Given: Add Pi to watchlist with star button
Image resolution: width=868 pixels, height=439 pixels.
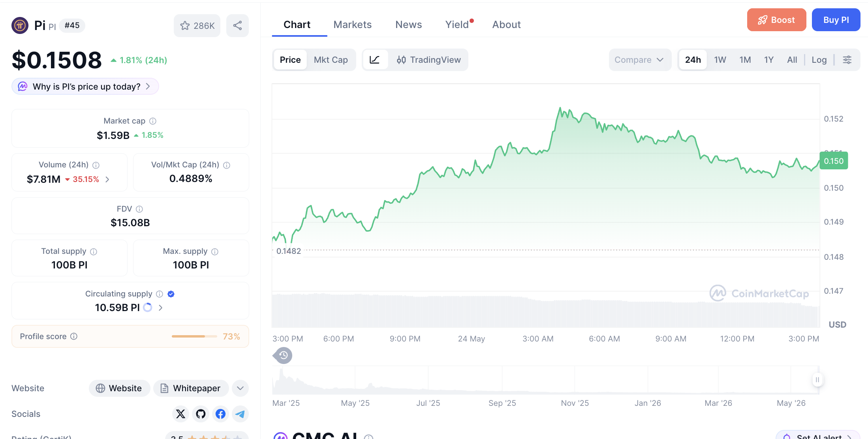Looking at the screenshot, I should tap(197, 26).
